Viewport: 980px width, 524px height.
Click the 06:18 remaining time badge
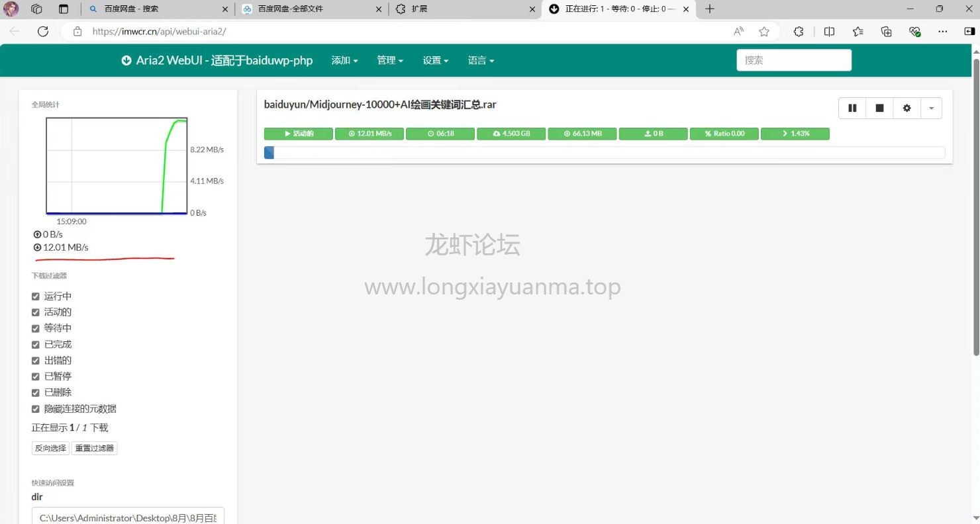(440, 134)
